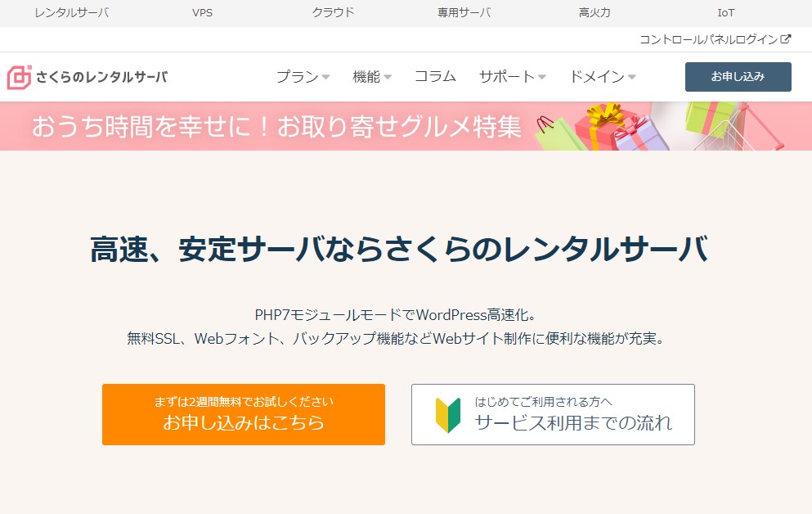Expand the 機能 dropdown menu
The height and width of the screenshot is (514, 812).
372,77
